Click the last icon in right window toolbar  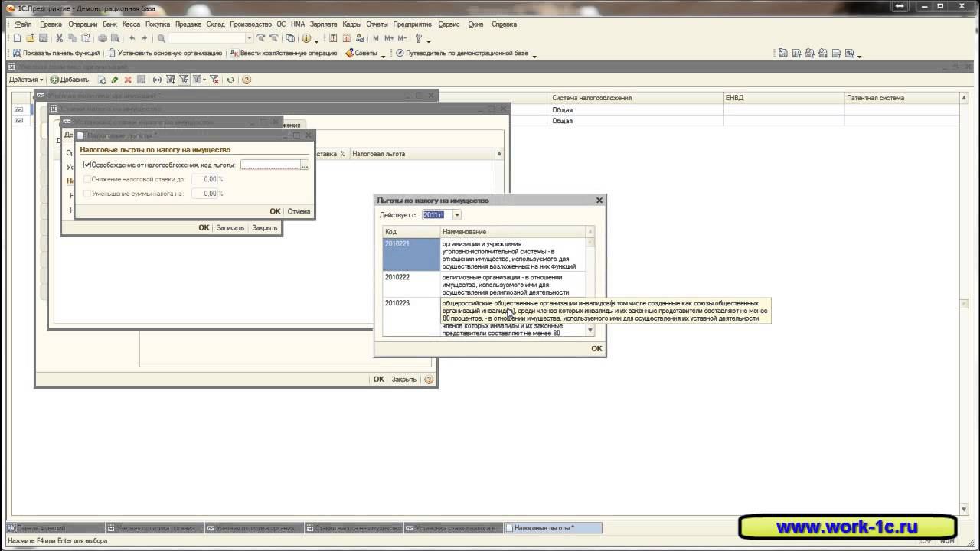click(848, 54)
